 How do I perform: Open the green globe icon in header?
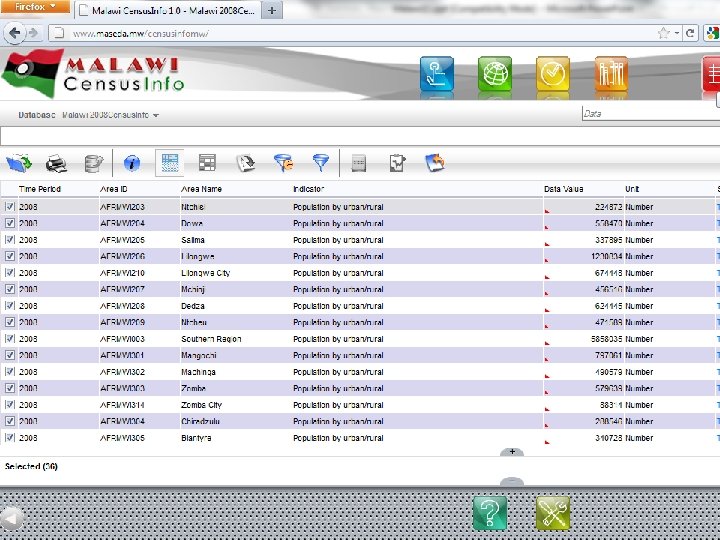coord(495,74)
